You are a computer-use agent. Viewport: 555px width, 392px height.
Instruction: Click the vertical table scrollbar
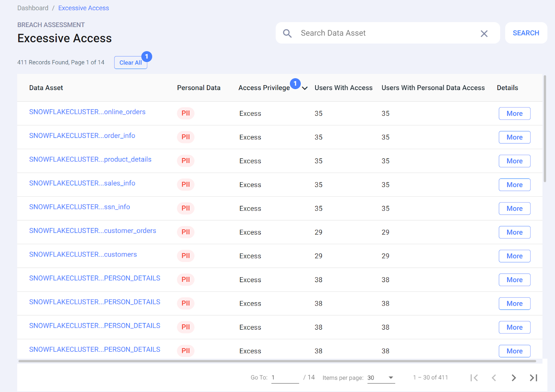pos(545,128)
